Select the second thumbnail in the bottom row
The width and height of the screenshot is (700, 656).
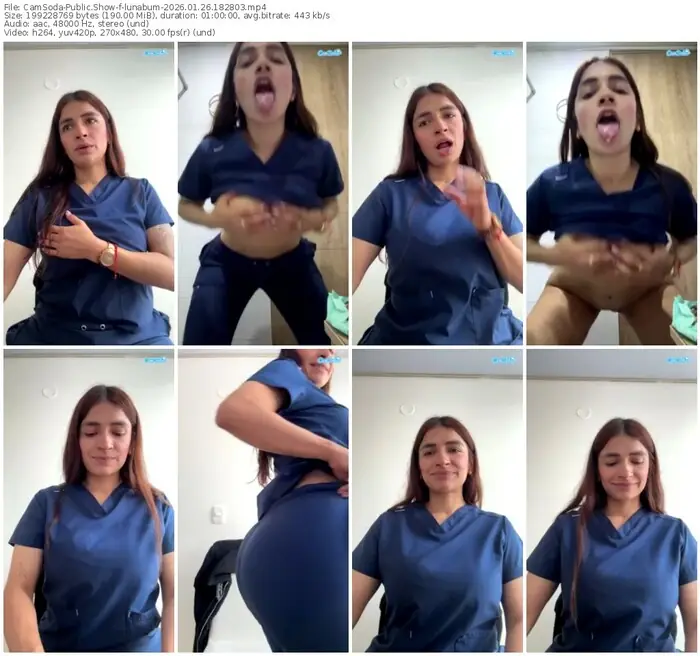[263, 500]
